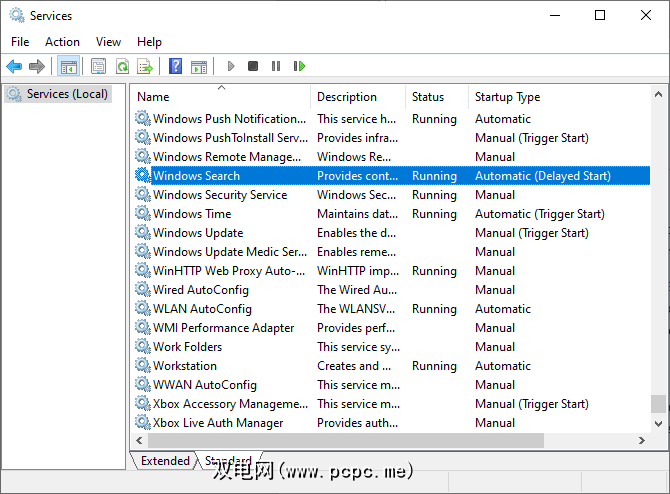
Task: Switch to the Extended tab
Action: click(165, 461)
